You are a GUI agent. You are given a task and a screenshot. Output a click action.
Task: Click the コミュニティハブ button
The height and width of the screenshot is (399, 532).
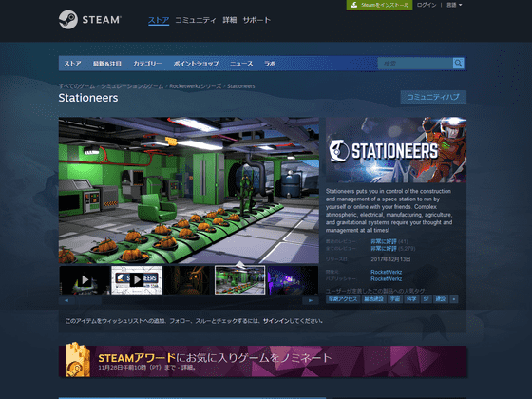tap(433, 97)
